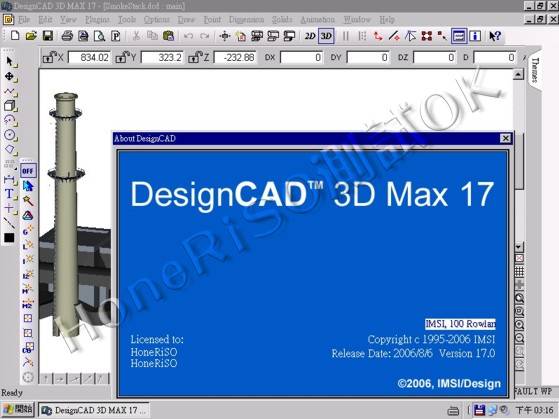Click the black color swatch

(9, 238)
